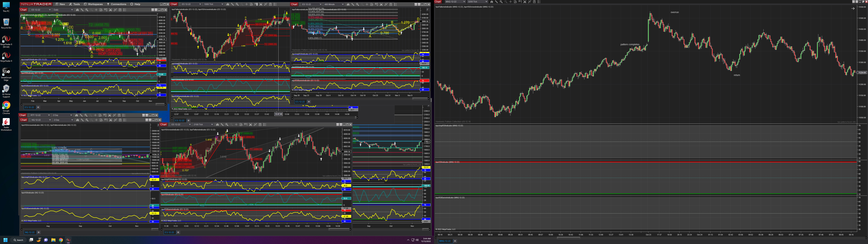Screen dimensions: 868x244
Task: Open drawing tools pencil in MNQ chart toolbar
Action: click(496, 2)
